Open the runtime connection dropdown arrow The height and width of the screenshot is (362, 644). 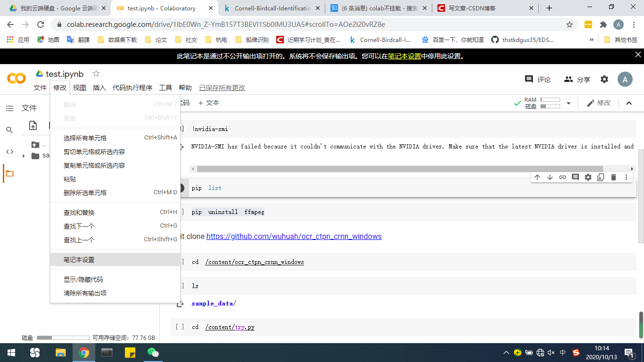coord(569,103)
